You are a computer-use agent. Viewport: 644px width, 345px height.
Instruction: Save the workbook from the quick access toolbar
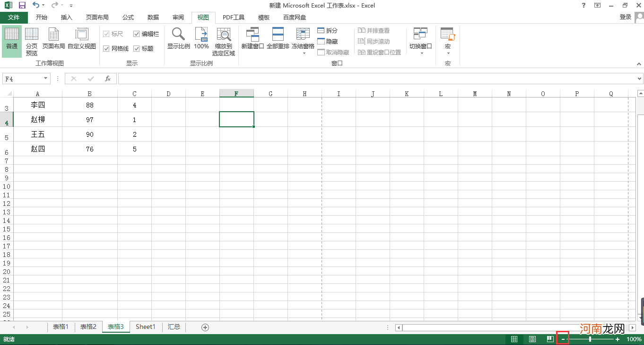tap(22, 5)
